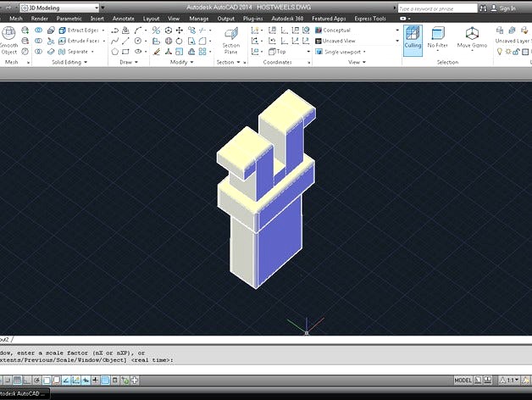
Task: Select the Section Plane tool
Action: click(230, 40)
